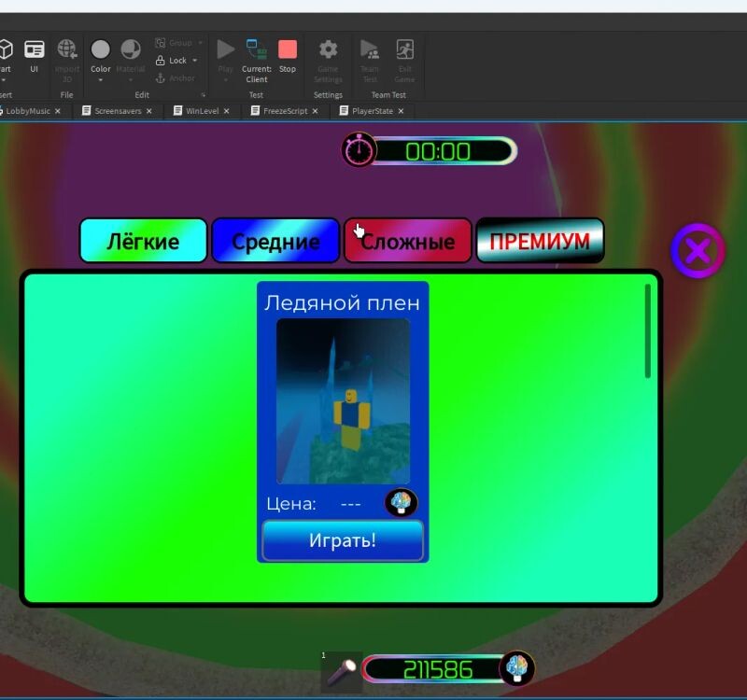Select the flashlight tool in hotbar slot
Screen dimensions: 747x700
(341, 671)
